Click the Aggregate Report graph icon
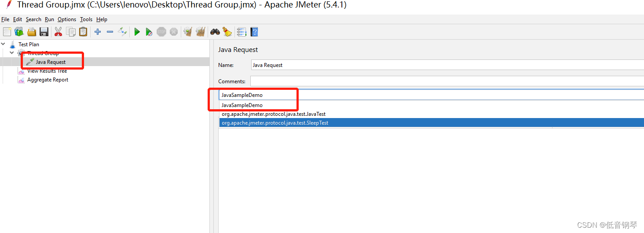644x233 pixels. (x=21, y=80)
